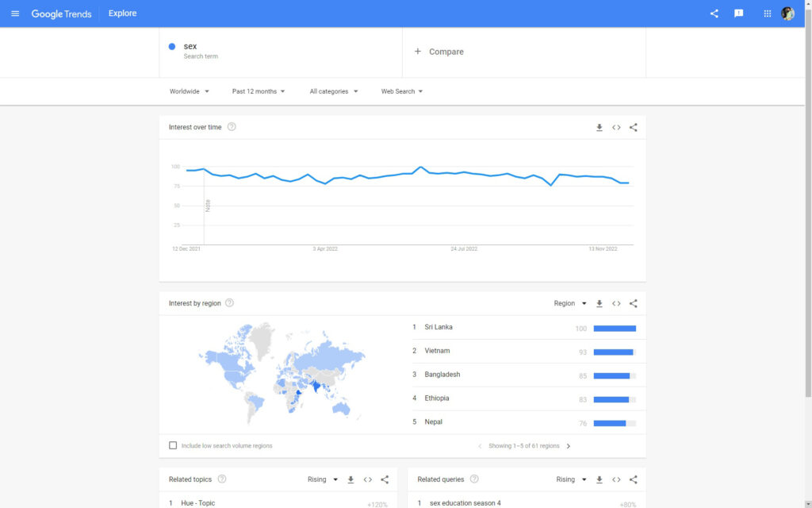Download Interest over time data as CSV
Screen dimensions: 812x508
pos(599,128)
